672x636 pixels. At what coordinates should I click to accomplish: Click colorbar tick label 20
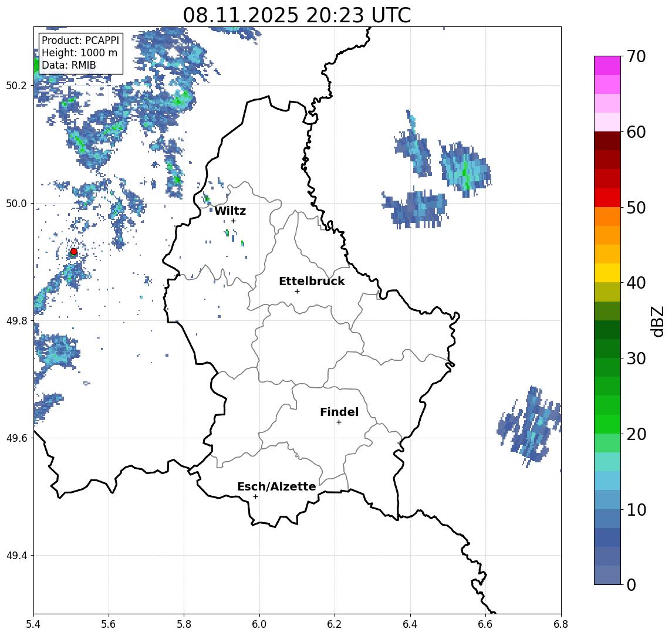pyautogui.click(x=636, y=434)
